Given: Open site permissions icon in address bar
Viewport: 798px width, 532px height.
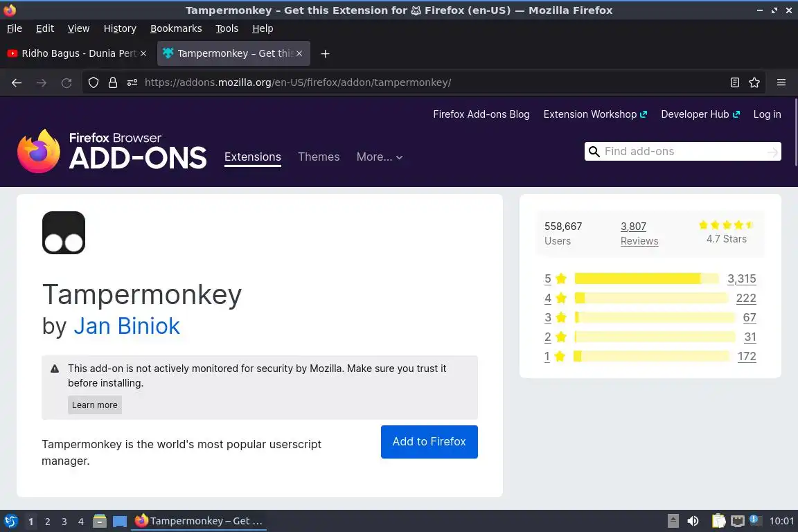Looking at the screenshot, I should (132, 82).
